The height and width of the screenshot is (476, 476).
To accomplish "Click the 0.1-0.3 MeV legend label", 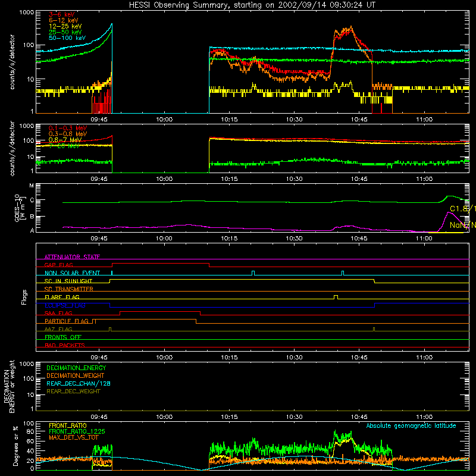I will 68,128.
